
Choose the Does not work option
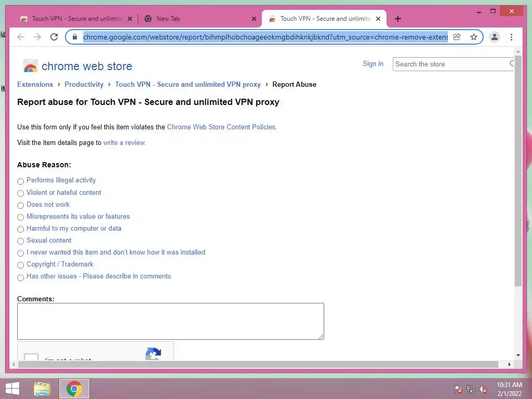click(x=20, y=205)
